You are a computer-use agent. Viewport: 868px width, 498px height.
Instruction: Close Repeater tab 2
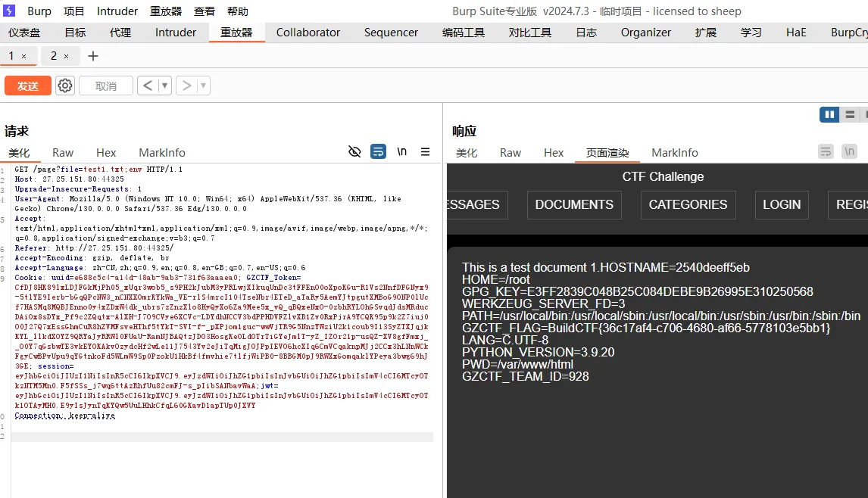[66, 56]
